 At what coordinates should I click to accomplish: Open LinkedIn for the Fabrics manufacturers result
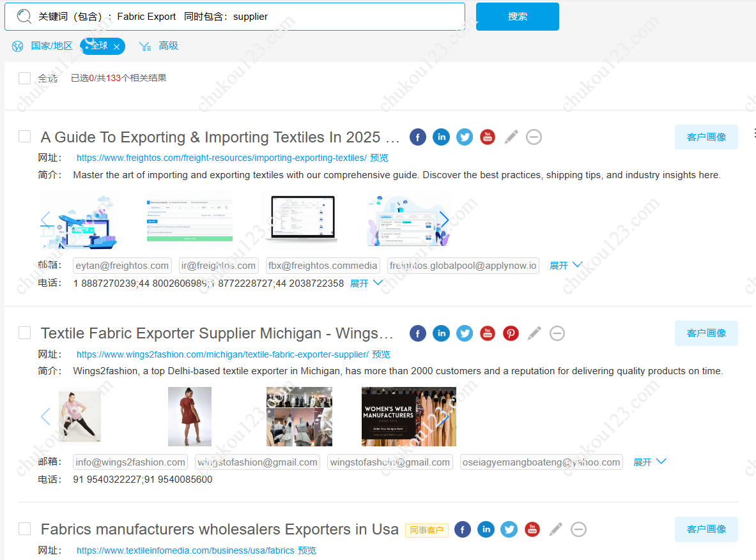[486, 529]
